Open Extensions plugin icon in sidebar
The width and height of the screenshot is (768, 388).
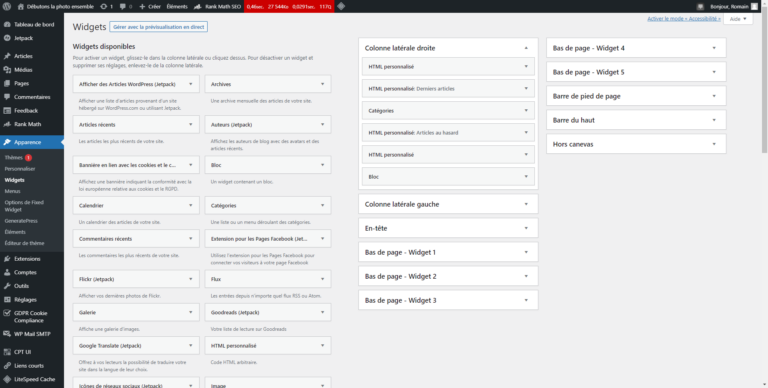[7, 259]
